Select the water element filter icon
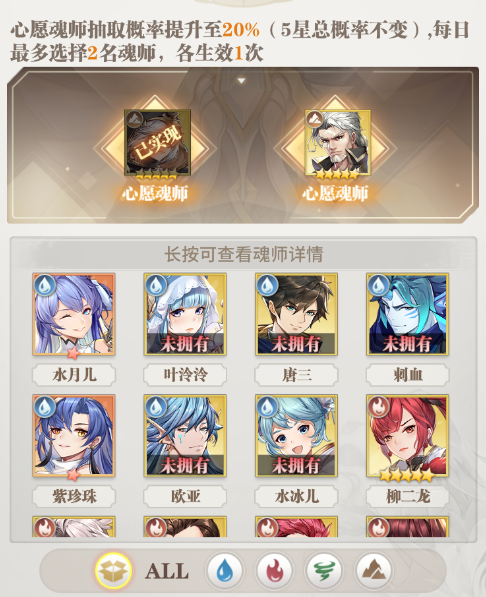The width and height of the screenshot is (486, 597). (x=224, y=570)
